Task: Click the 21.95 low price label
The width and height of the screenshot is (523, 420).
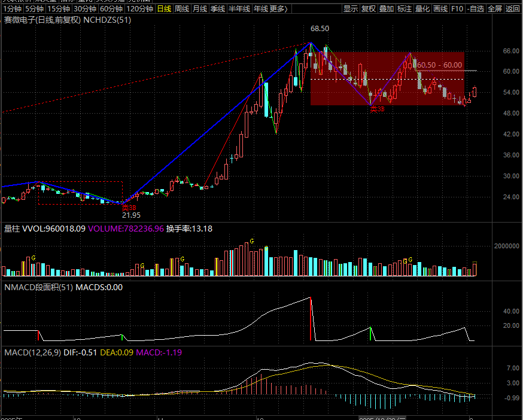Action: 131,215
